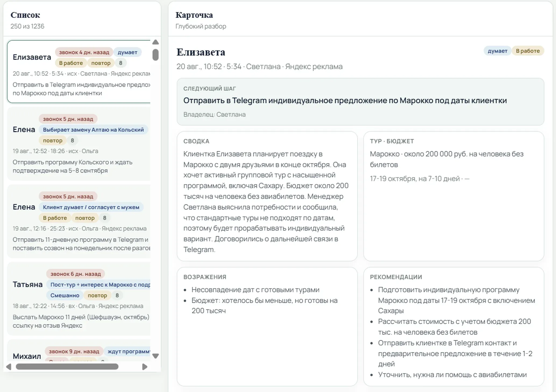Click the scroll left arrow below list
The image size is (556, 392).
point(9,367)
